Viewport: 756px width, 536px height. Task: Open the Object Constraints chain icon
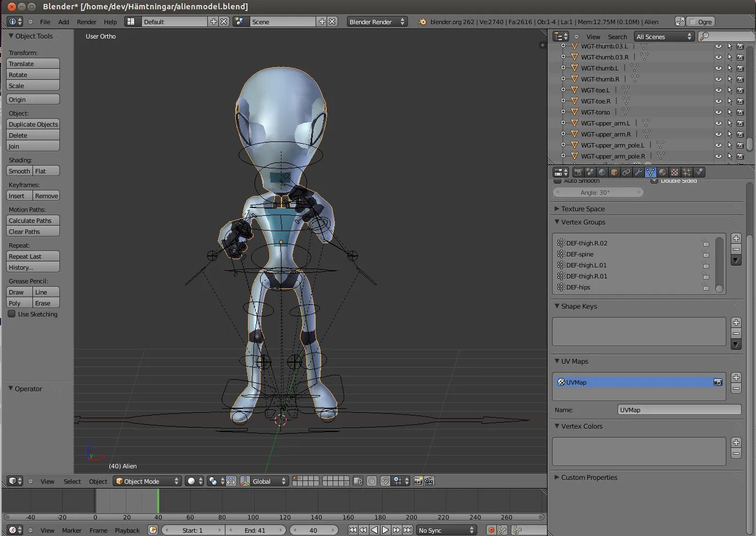click(x=626, y=172)
